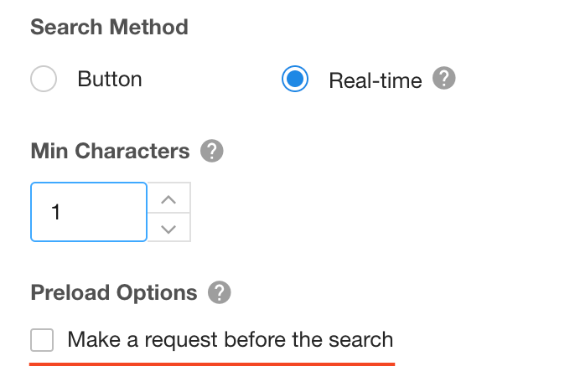Click the 'Real-time' option label text
The width and height of the screenshot is (570, 392).
[376, 80]
